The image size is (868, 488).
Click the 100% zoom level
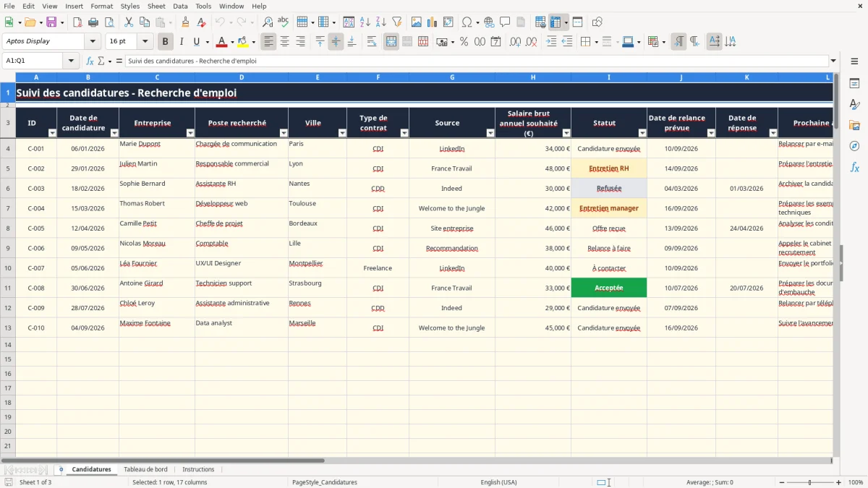(856, 482)
